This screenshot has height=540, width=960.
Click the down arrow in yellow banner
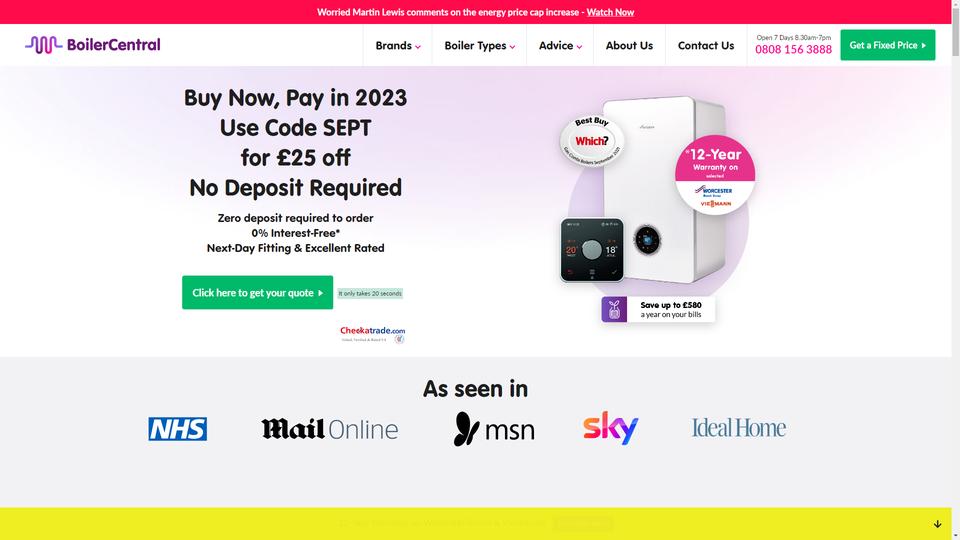click(x=937, y=524)
